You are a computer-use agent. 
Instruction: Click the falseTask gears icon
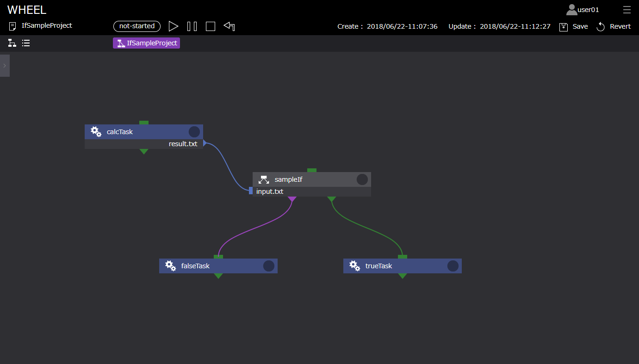point(170,266)
